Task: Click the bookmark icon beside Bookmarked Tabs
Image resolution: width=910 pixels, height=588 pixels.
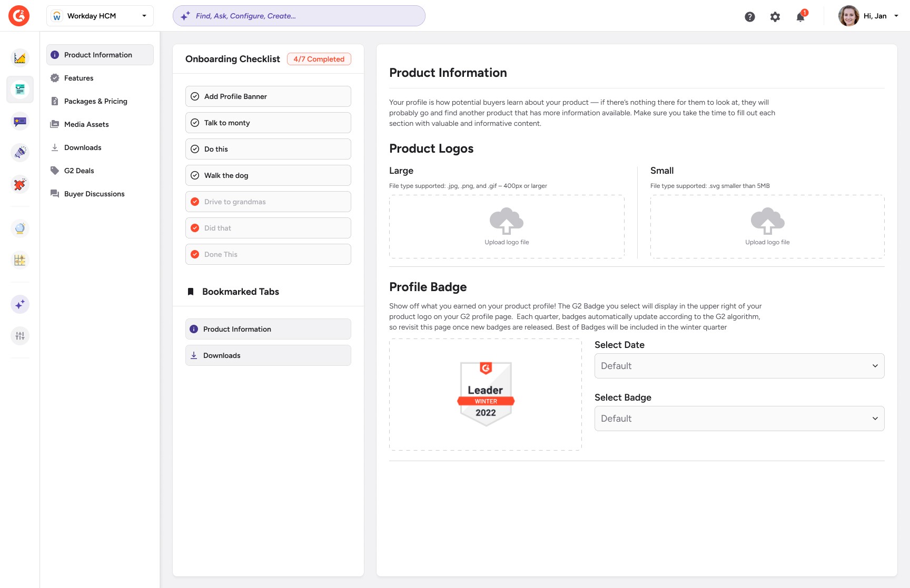Action: coord(191,292)
